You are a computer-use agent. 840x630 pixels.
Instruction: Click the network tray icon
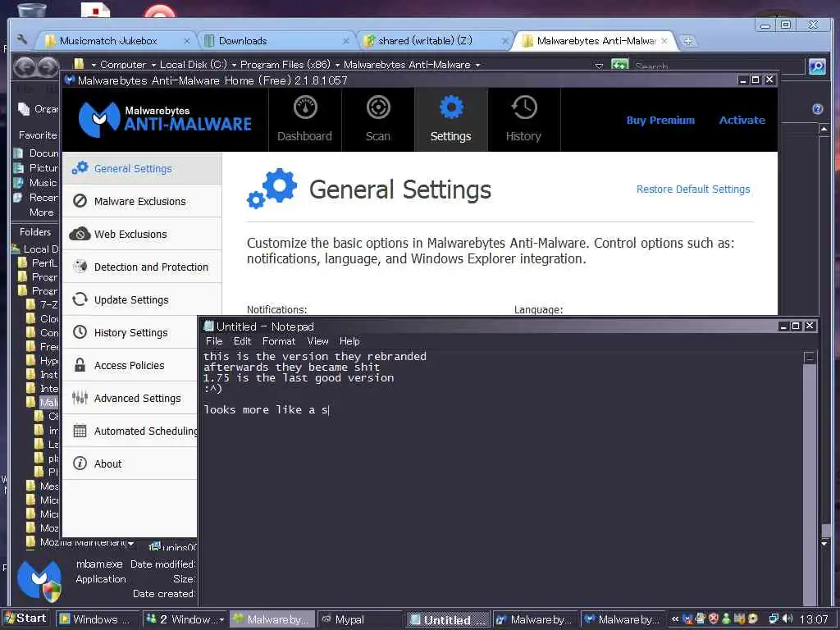[x=774, y=619]
